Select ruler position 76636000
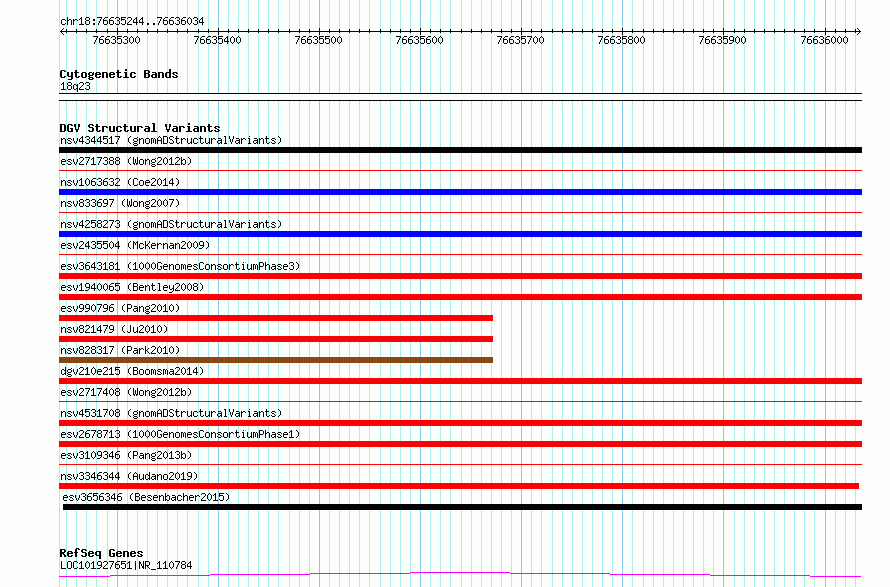Viewport: 890px width, 587px height. pyautogui.click(x=824, y=40)
